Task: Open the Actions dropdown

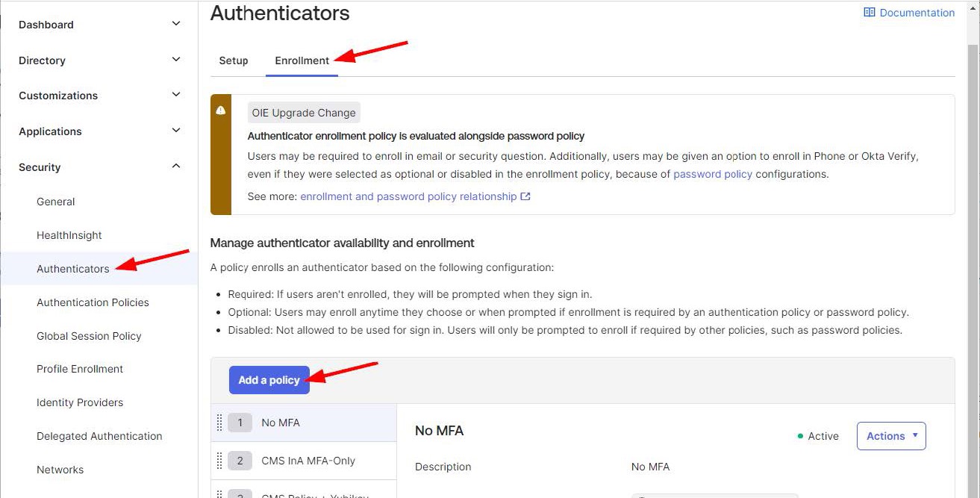Action: tap(891, 436)
